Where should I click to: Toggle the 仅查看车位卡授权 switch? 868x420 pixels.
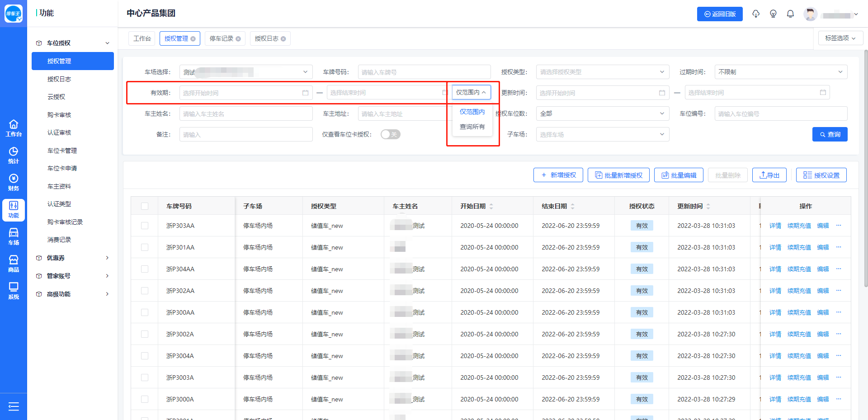coord(390,134)
